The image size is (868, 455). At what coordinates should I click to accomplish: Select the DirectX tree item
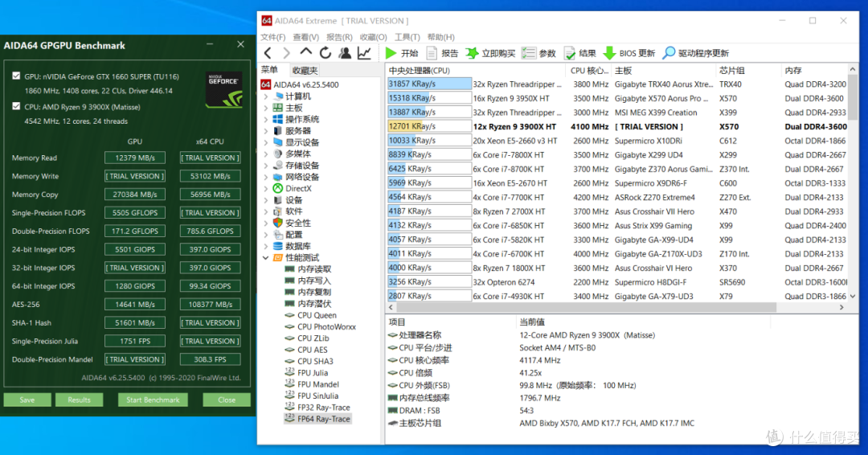click(293, 189)
